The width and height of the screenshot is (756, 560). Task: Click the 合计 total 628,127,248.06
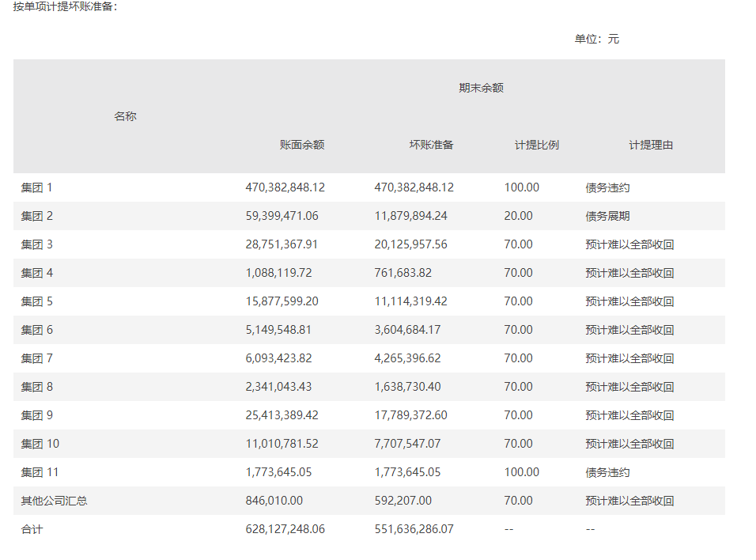285,529
